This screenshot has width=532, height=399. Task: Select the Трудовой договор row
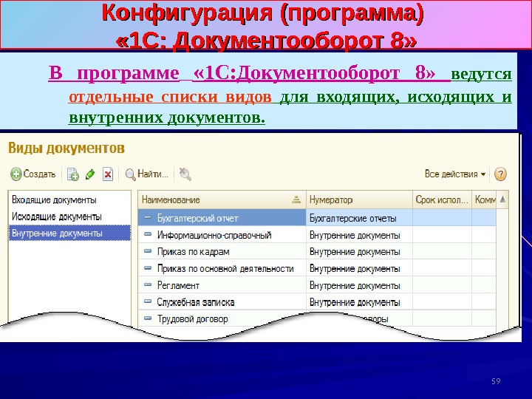(317, 318)
